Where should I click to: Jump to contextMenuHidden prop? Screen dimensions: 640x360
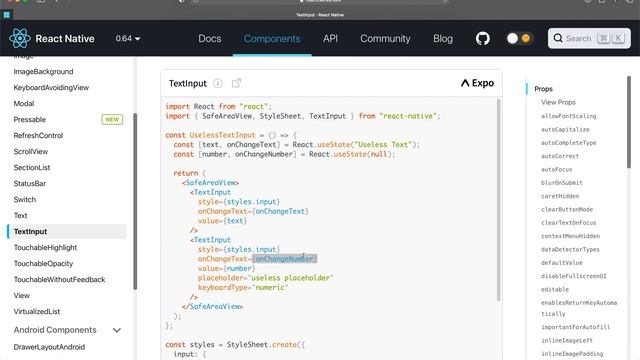(570, 236)
